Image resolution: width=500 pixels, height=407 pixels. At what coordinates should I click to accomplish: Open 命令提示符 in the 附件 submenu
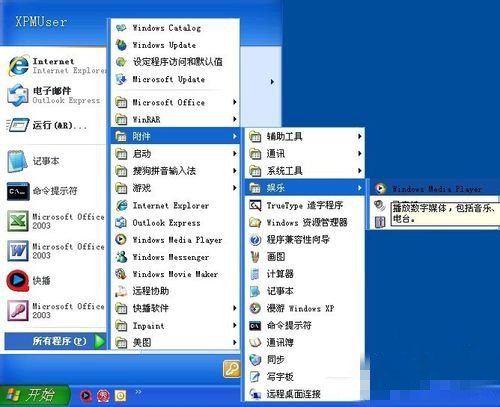point(305,325)
